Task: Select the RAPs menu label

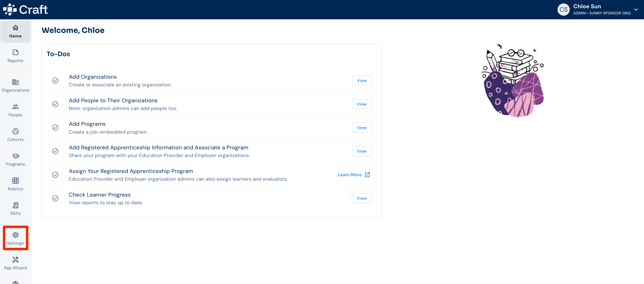Action: pos(15,213)
